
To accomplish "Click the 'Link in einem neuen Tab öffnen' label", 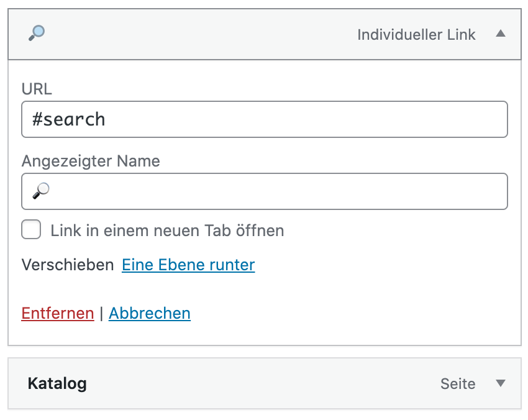I will coord(167,231).
